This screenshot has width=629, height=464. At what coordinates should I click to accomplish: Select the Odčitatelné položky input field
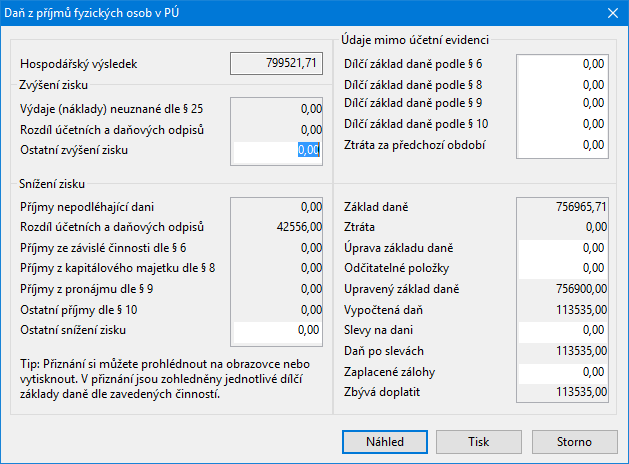[563, 268]
